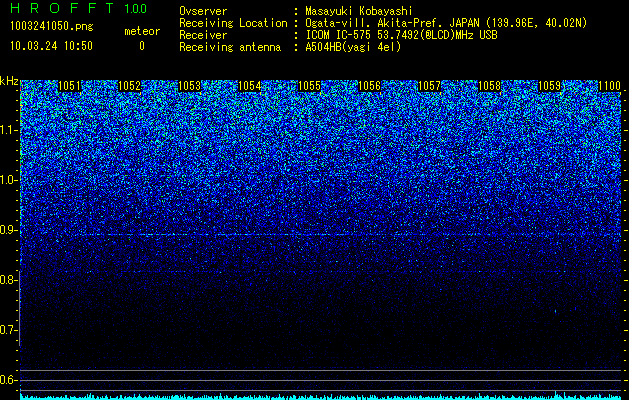Click the Receiving antenna field label
The image size is (629, 400).
pos(230,47)
